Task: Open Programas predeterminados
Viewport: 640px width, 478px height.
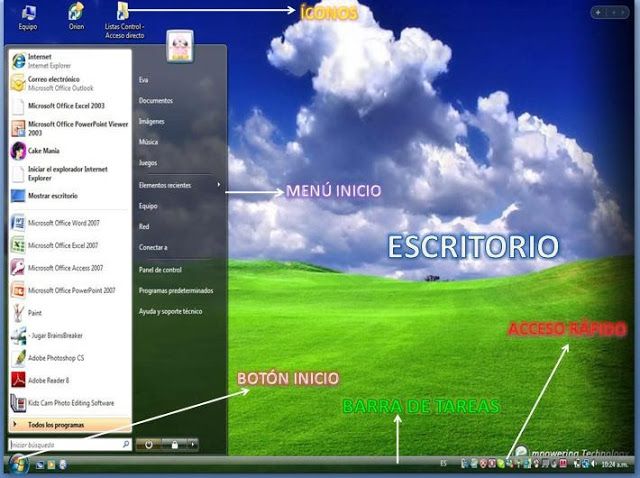Action: tap(176, 291)
